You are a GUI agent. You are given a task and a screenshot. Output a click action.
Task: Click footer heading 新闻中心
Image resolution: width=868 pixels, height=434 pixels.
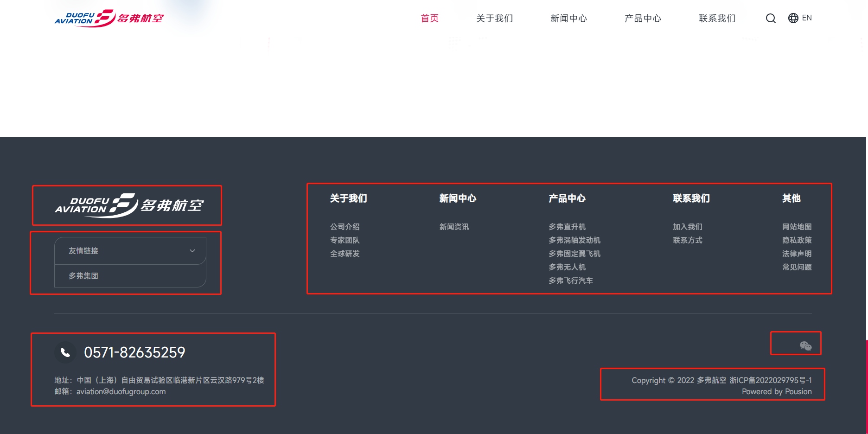(458, 198)
